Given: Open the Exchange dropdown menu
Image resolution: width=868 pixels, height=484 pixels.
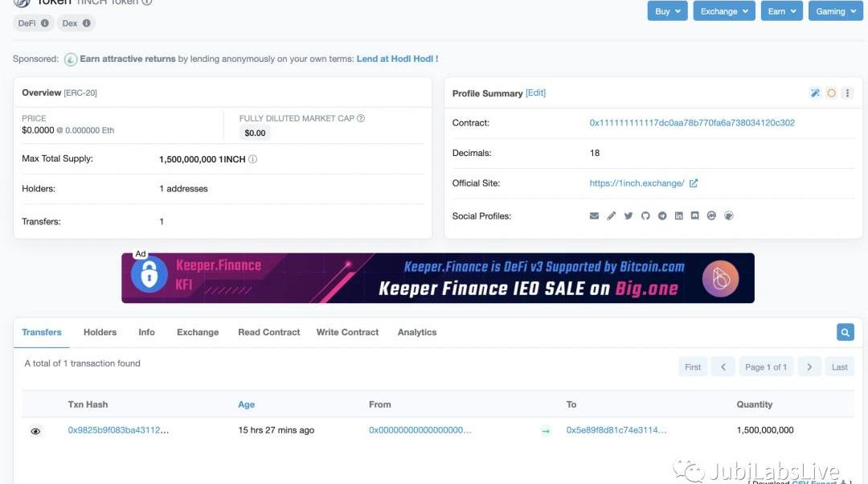Looking at the screenshot, I should pos(724,11).
